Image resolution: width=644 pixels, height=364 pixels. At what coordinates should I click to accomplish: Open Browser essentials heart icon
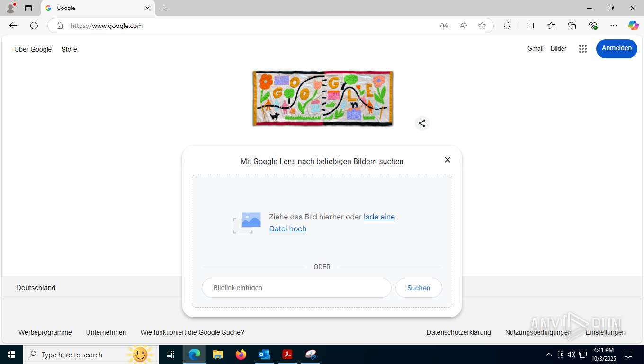coord(593,26)
